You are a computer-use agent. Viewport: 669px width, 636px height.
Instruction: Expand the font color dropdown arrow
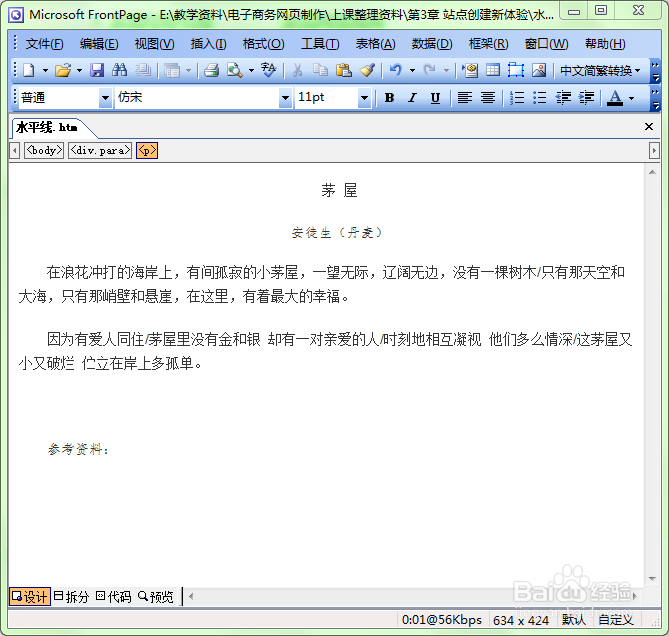click(x=632, y=98)
